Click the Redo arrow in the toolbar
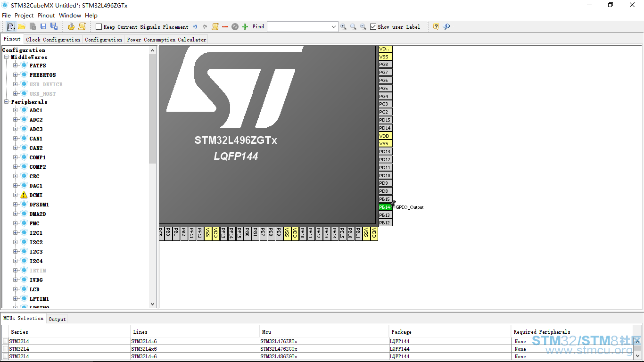This screenshot has height=362, width=644. click(x=205, y=27)
